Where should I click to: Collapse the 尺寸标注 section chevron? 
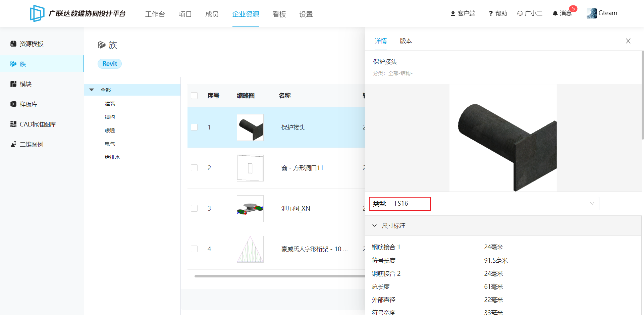(375, 226)
